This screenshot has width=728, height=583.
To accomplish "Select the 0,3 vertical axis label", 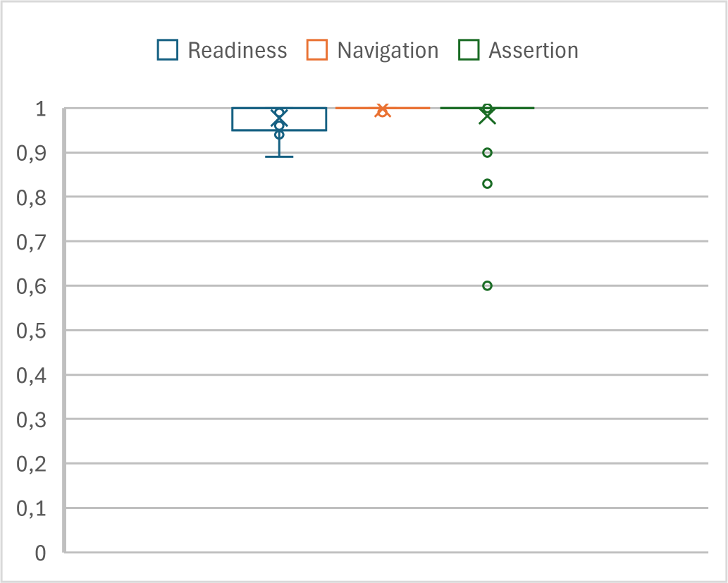I will pyautogui.click(x=32, y=419).
